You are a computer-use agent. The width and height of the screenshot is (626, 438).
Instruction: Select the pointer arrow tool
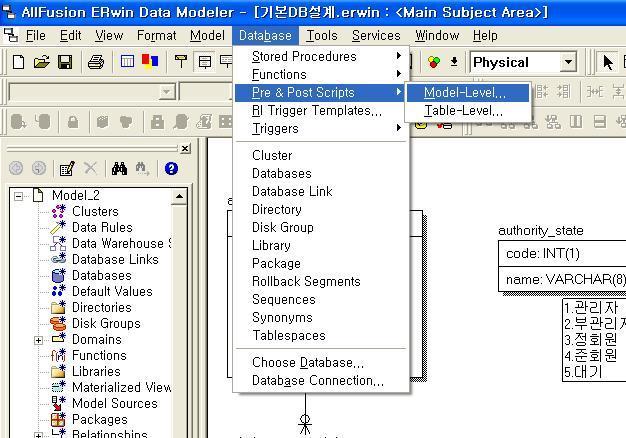tap(608, 63)
